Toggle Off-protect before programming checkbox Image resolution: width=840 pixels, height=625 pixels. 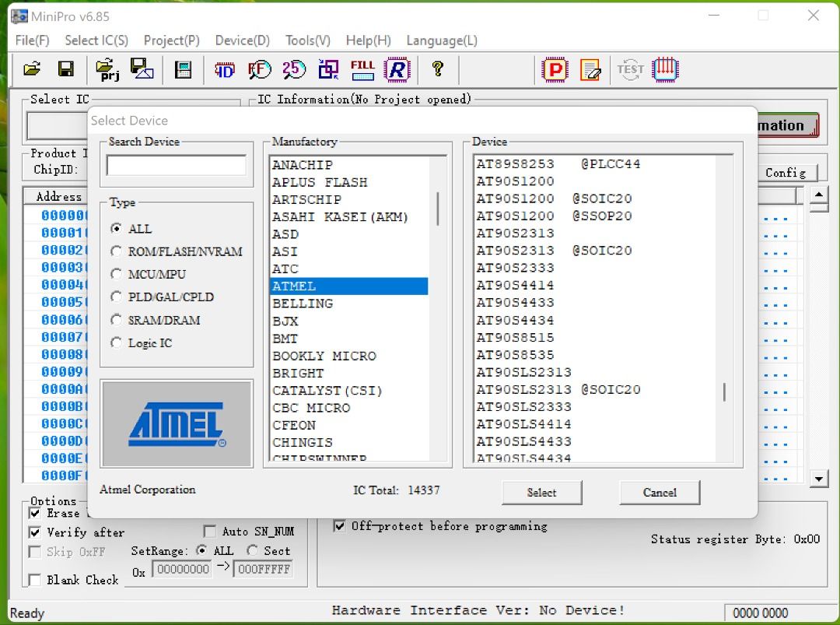click(339, 526)
